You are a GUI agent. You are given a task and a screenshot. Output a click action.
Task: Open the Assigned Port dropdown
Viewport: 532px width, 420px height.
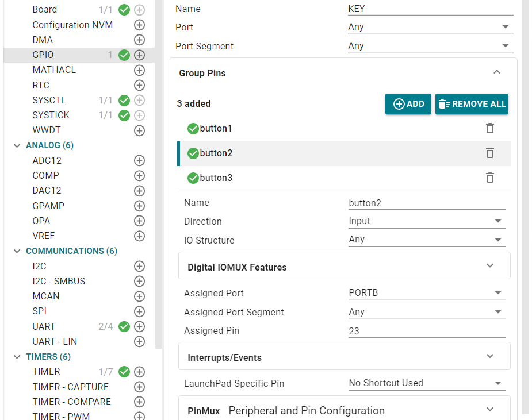(427, 293)
